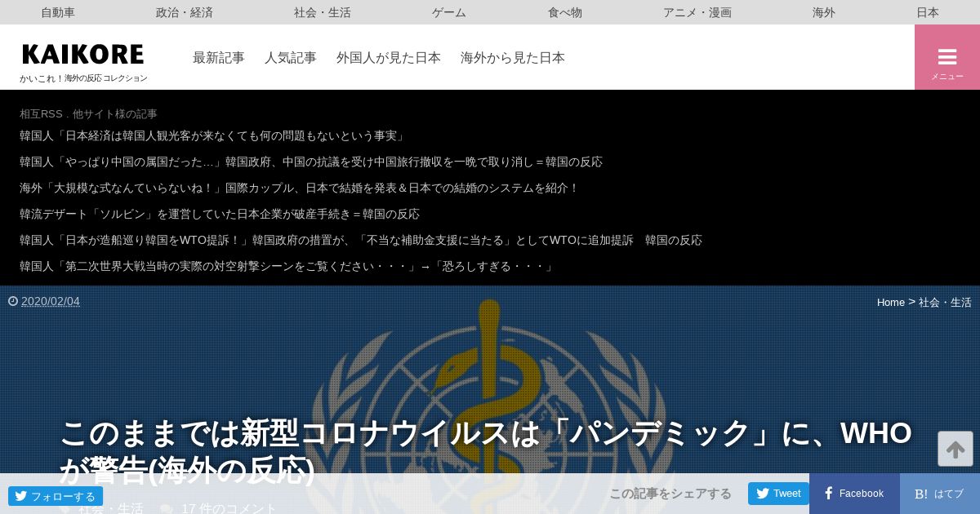Follow on Twitter with フォローする button
980x514 pixels.
point(56,496)
